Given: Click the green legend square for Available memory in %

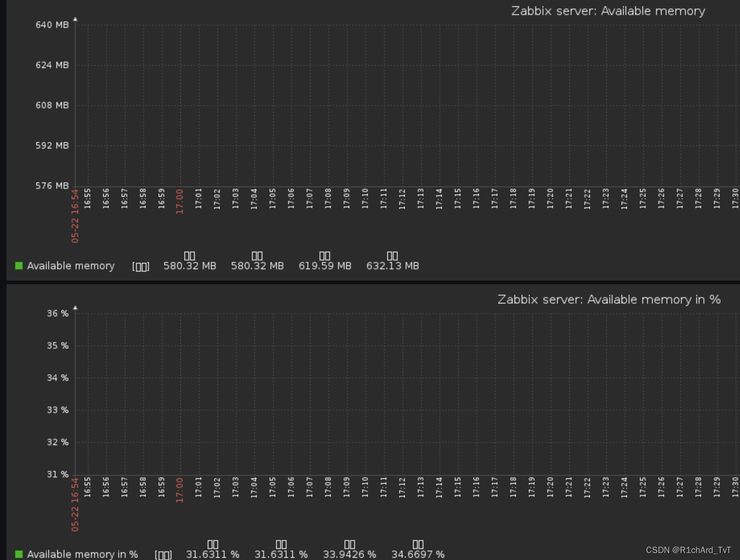Looking at the screenshot, I should click(x=19, y=554).
